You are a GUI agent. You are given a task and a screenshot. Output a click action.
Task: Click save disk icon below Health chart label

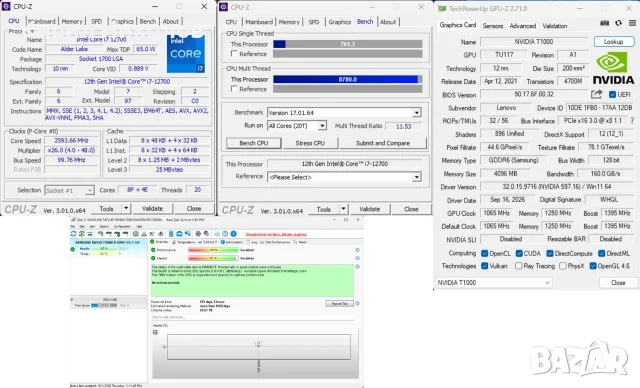pyautogui.click(x=155, y=332)
